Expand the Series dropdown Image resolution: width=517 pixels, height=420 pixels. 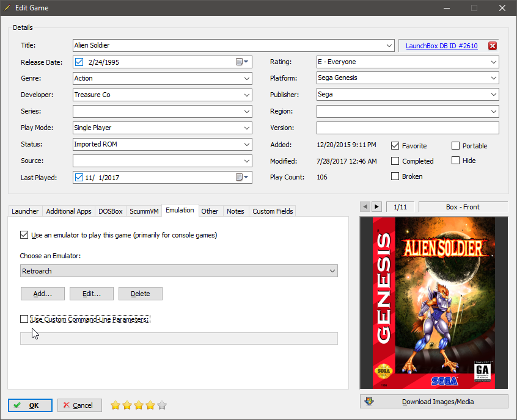(x=247, y=111)
